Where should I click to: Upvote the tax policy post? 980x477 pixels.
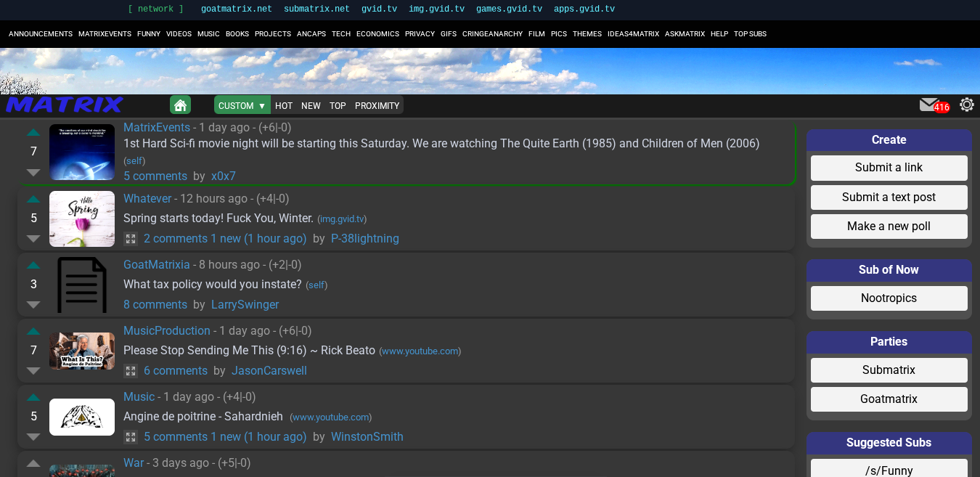pyautogui.click(x=33, y=266)
